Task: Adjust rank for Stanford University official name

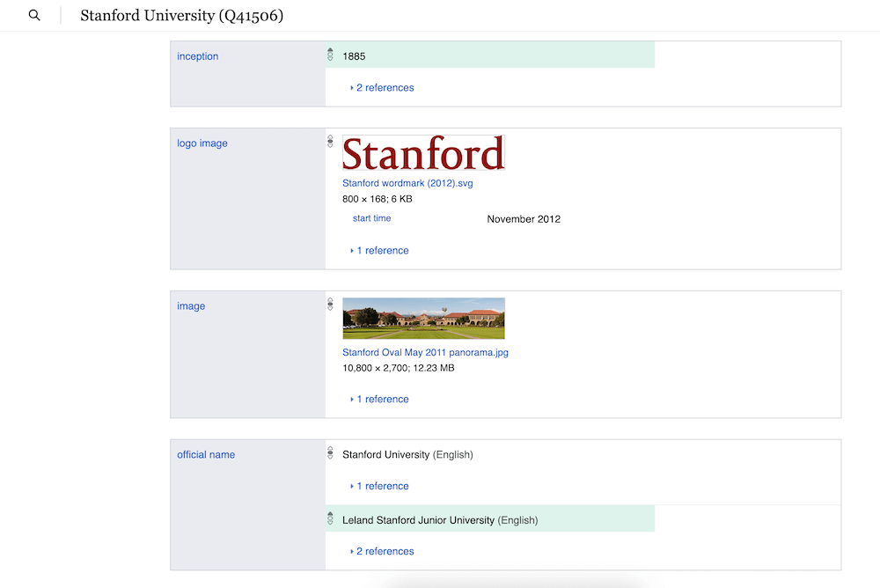Action: tap(329, 452)
